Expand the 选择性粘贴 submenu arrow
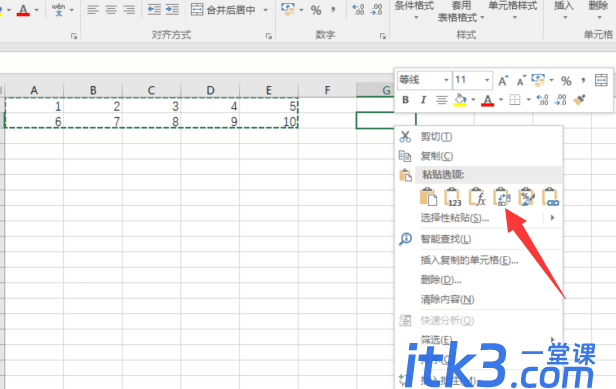 coord(552,217)
